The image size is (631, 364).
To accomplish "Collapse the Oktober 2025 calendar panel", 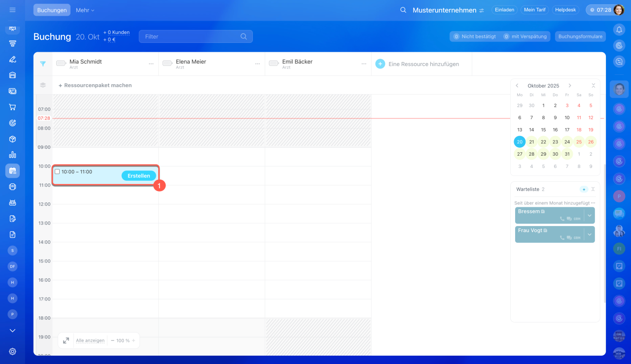I will 593,86.
